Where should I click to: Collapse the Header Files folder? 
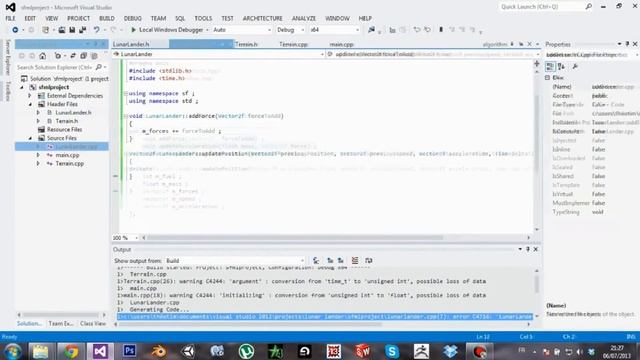click(30, 104)
